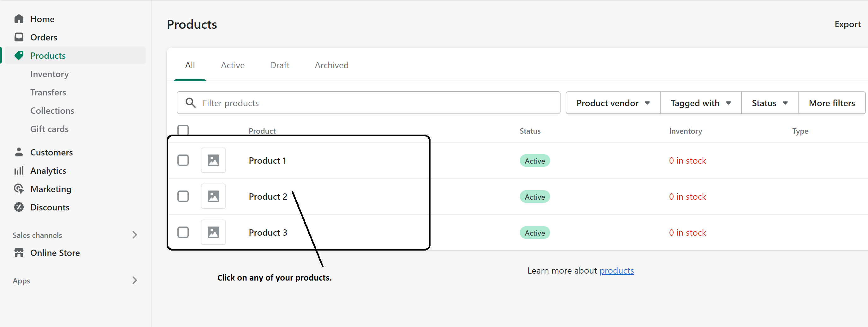The image size is (868, 327).
Task: Click the Customers person icon
Action: click(19, 152)
